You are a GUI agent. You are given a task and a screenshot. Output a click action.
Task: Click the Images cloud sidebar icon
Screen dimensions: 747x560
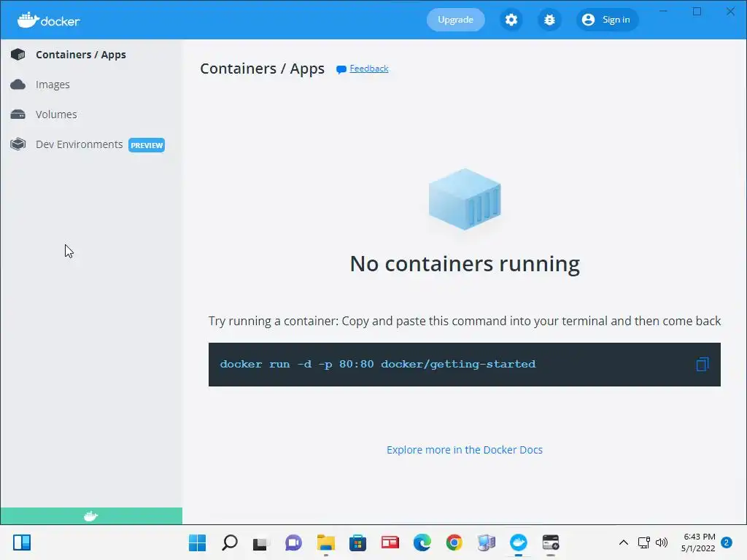pos(18,85)
